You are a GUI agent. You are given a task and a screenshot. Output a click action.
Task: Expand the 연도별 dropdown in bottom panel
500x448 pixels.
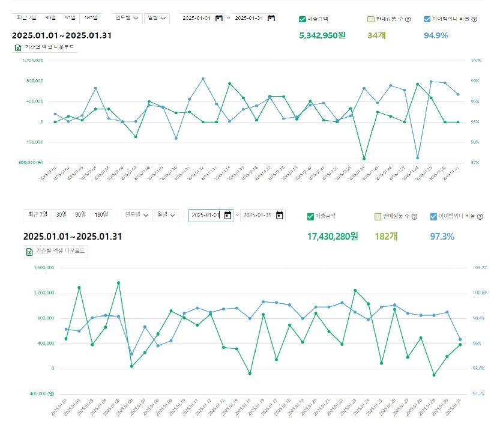pos(136,215)
